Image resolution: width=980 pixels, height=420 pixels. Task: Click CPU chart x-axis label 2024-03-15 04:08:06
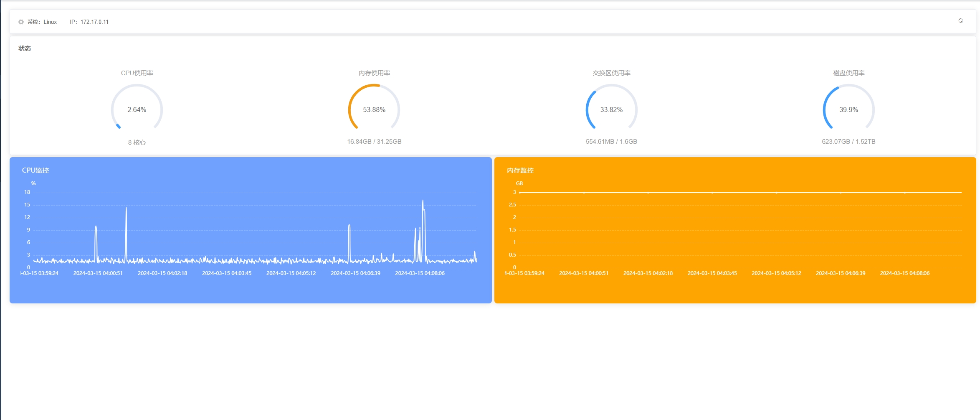(420, 273)
